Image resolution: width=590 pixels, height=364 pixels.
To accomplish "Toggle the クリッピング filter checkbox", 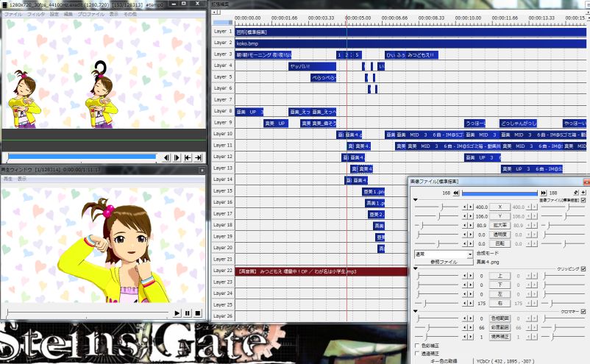I will 583,269.
